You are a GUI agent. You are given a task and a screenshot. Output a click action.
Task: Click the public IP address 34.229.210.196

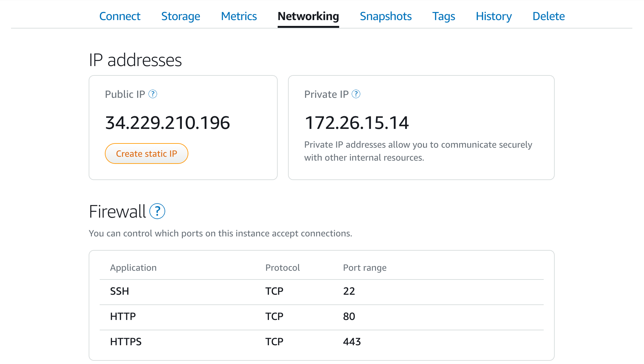point(168,123)
